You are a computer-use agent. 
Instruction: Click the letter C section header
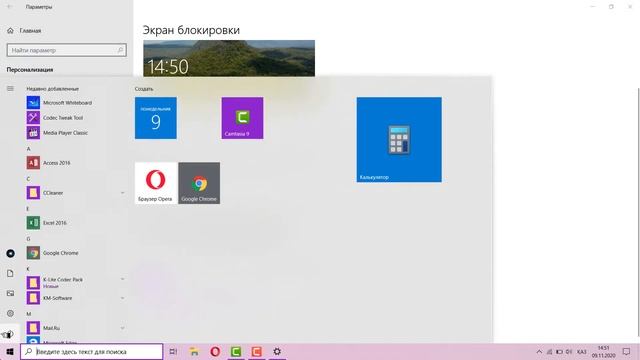(x=28, y=179)
